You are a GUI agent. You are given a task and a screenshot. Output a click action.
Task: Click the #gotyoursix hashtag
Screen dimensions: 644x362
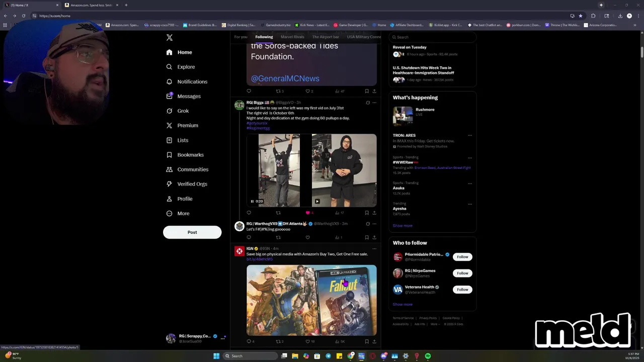(x=257, y=123)
